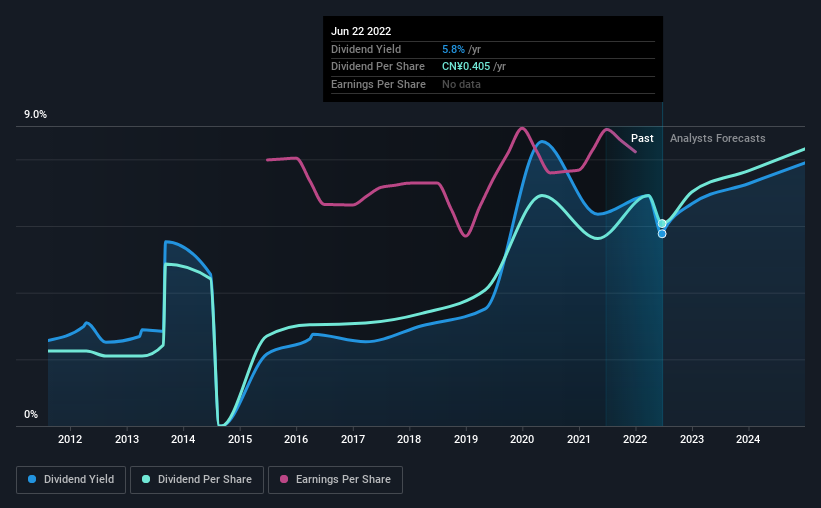Click the 2024 x-axis label
This screenshot has width=821, height=508.
click(748, 439)
